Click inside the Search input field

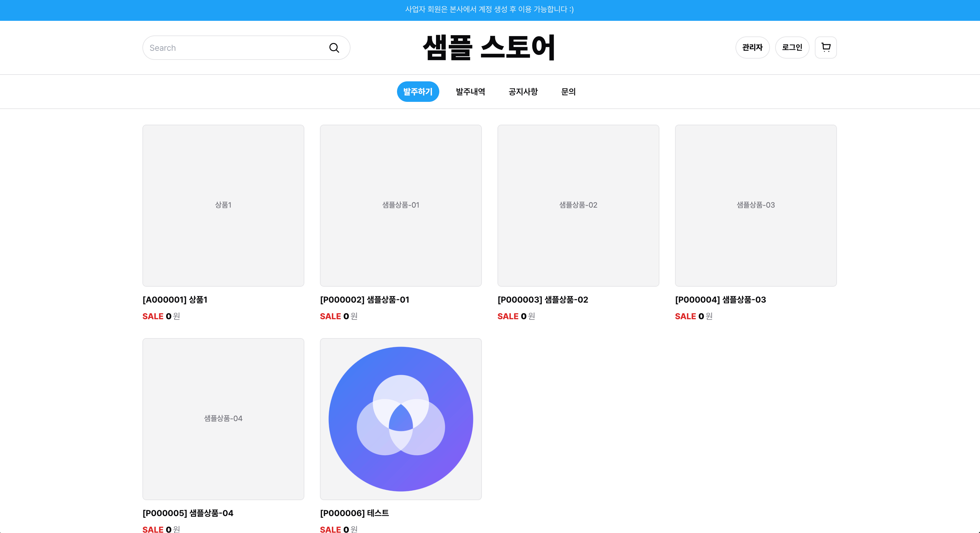[x=228, y=47]
